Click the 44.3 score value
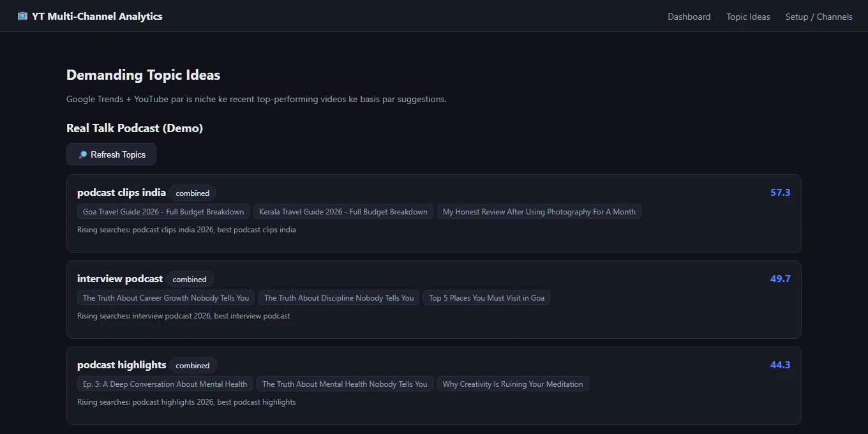 (780, 364)
